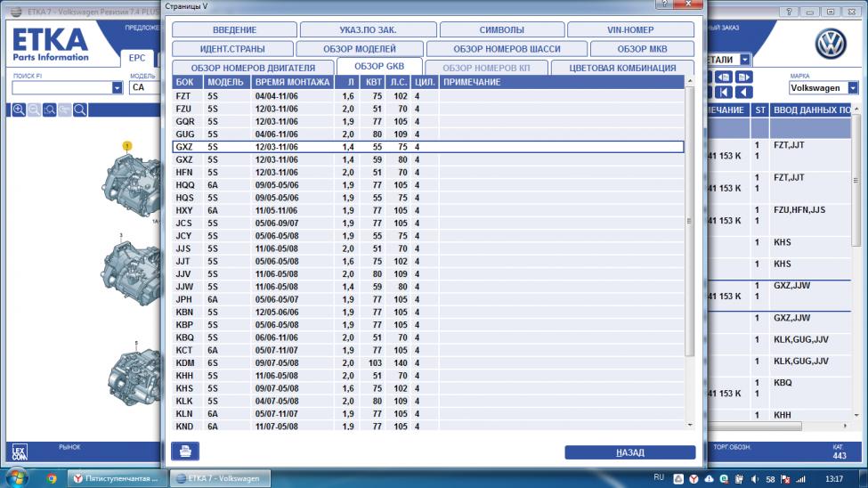Click the parts list horizontal scrollbar

point(755,426)
